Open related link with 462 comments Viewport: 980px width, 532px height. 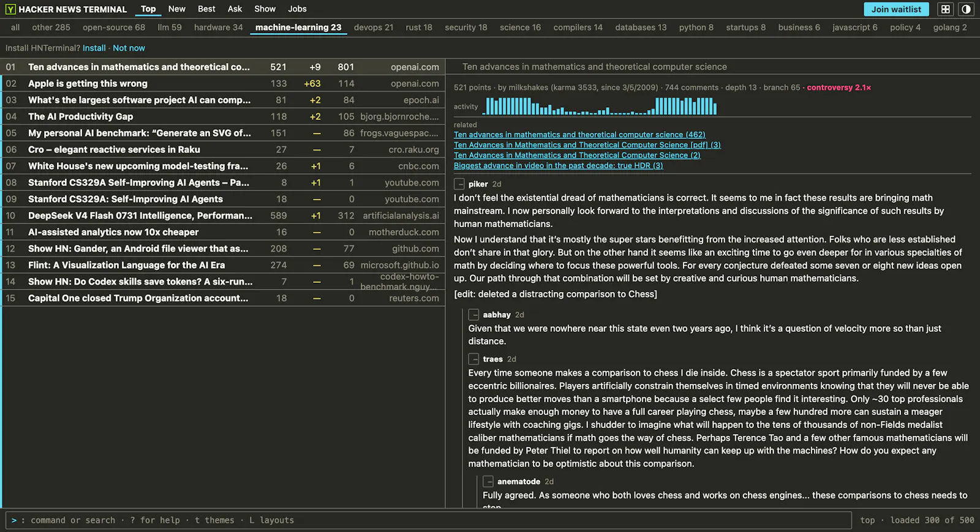[x=579, y=135]
